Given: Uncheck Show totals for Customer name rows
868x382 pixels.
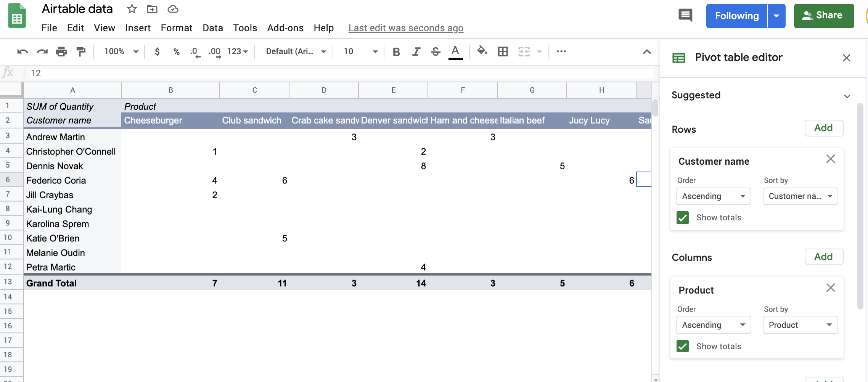Looking at the screenshot, I should click(683, 218).
